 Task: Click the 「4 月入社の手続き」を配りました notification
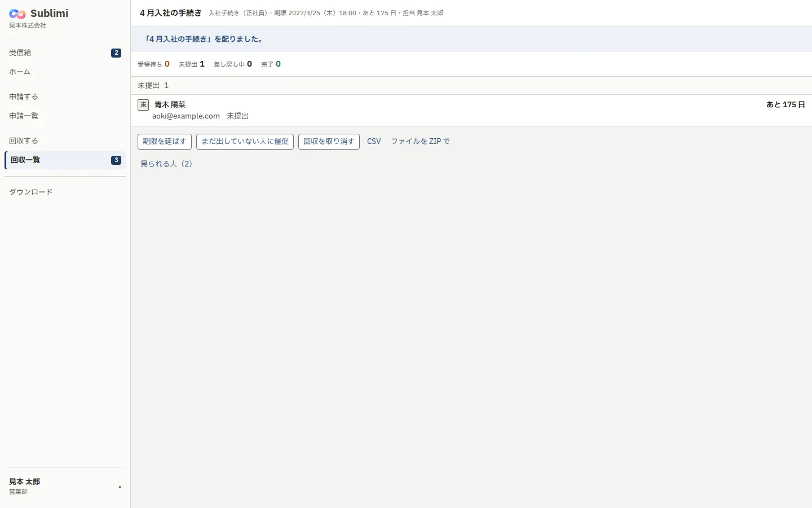(471, 39)
